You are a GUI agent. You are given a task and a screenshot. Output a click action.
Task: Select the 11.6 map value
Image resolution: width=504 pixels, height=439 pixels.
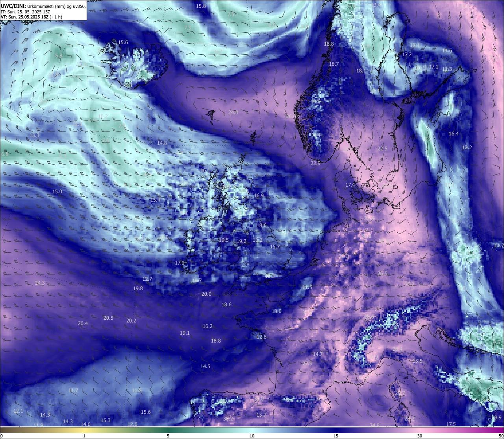[447, 50]
